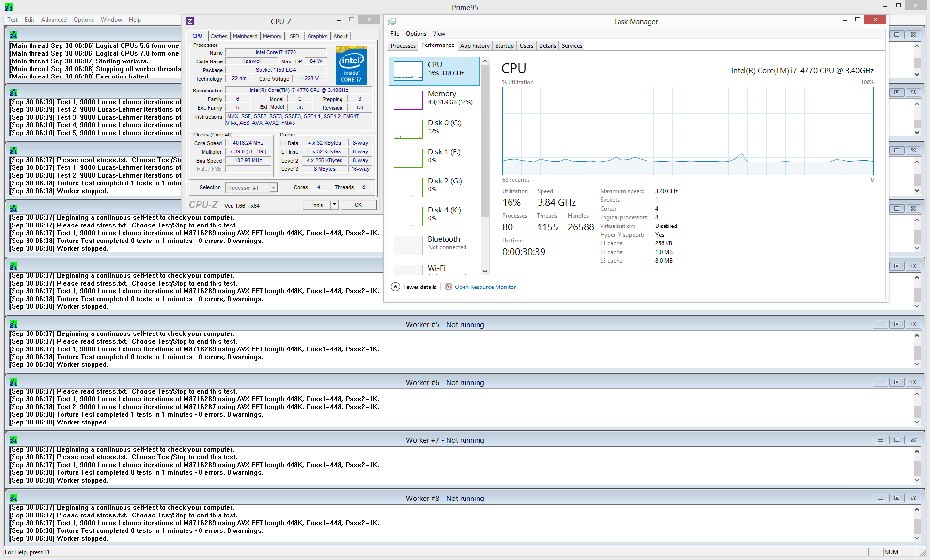Open Resource Monitor link

(x=485, y=287)
